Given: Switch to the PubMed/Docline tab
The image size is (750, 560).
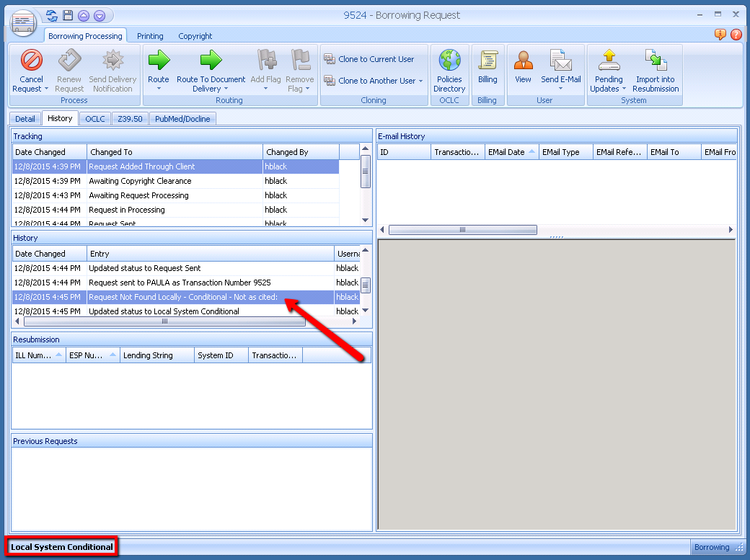Looking at the screenshot, I should 182,119.
